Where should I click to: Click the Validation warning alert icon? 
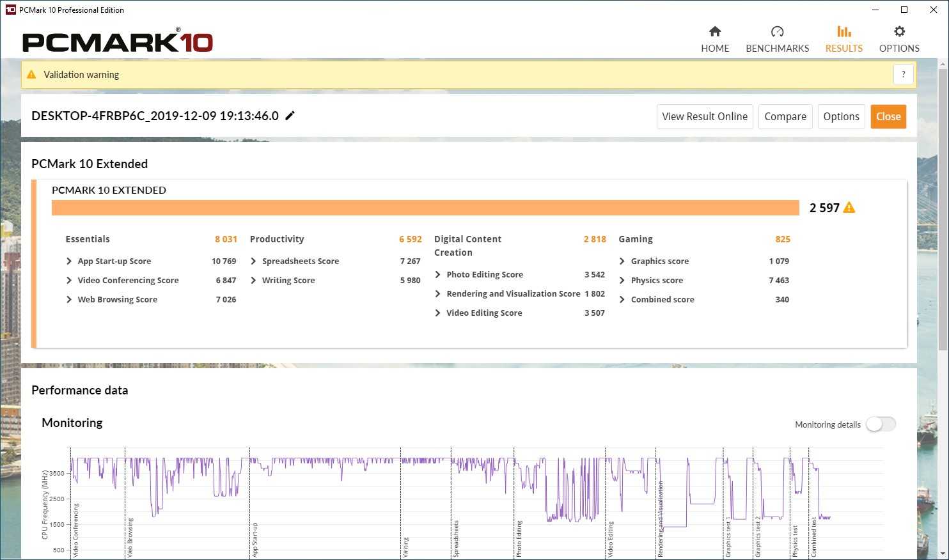[x=31, y=75]
